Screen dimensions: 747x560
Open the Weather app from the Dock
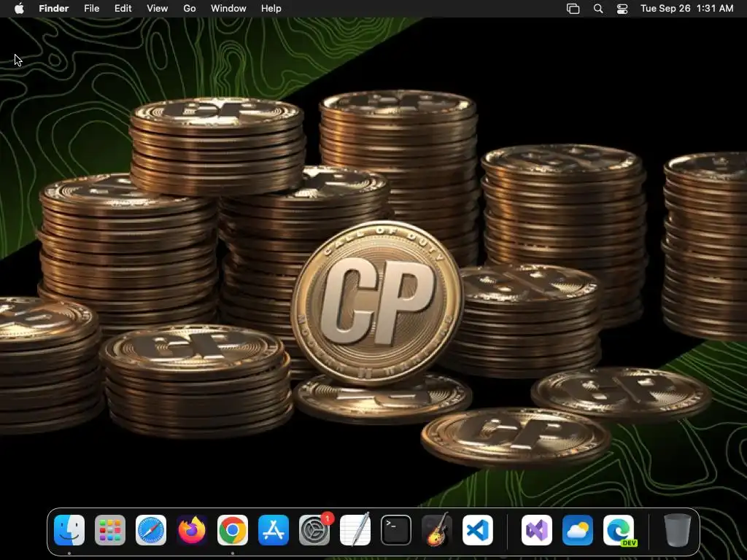click(x=578, y=530)
